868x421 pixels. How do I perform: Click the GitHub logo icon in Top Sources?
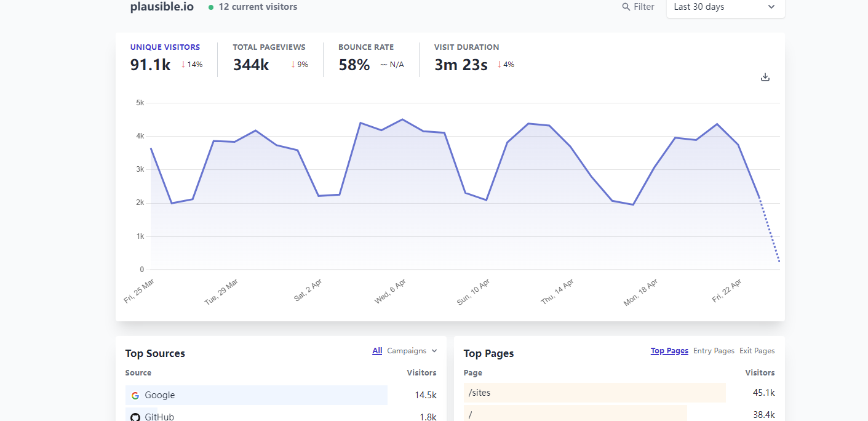click(135, 417)
